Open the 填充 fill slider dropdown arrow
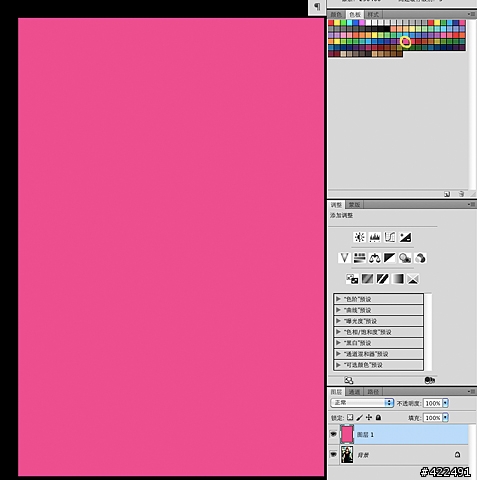477x480 pixels. (445, 418)
